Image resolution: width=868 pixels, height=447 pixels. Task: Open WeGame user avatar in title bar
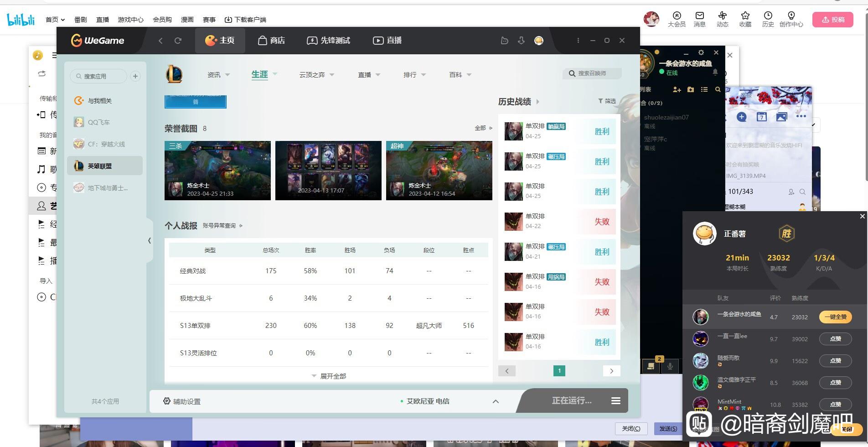[539, 41]
